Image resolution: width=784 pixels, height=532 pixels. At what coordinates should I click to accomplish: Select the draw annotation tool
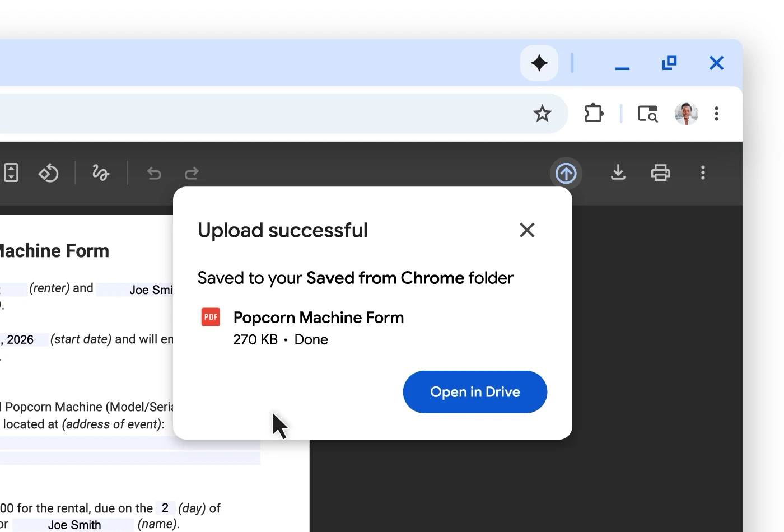101,173
